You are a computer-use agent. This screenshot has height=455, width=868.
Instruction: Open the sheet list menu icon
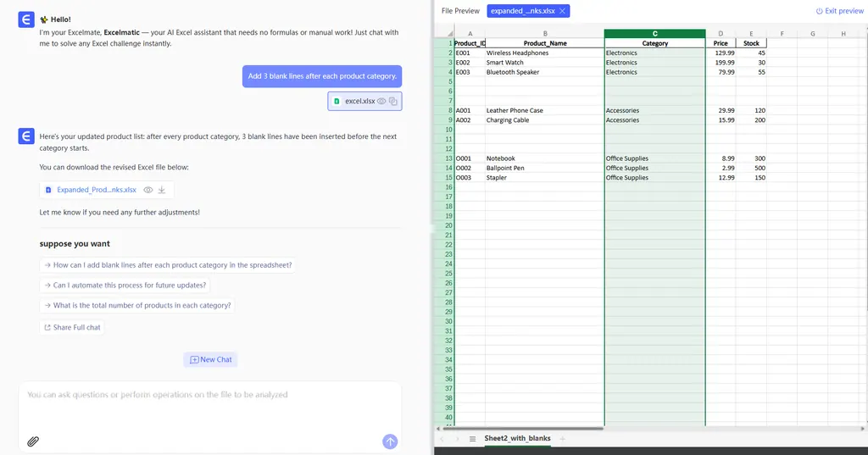tap(472, 439)
